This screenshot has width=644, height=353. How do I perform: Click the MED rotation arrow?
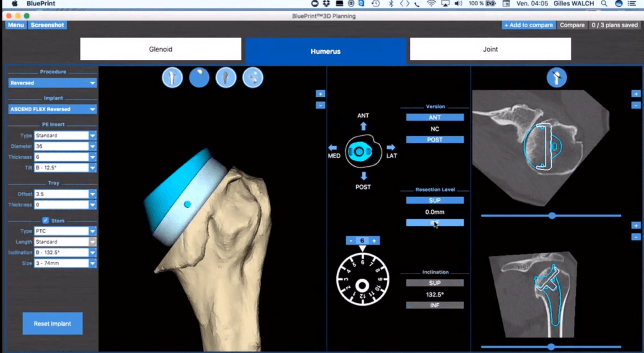point(332,147)
